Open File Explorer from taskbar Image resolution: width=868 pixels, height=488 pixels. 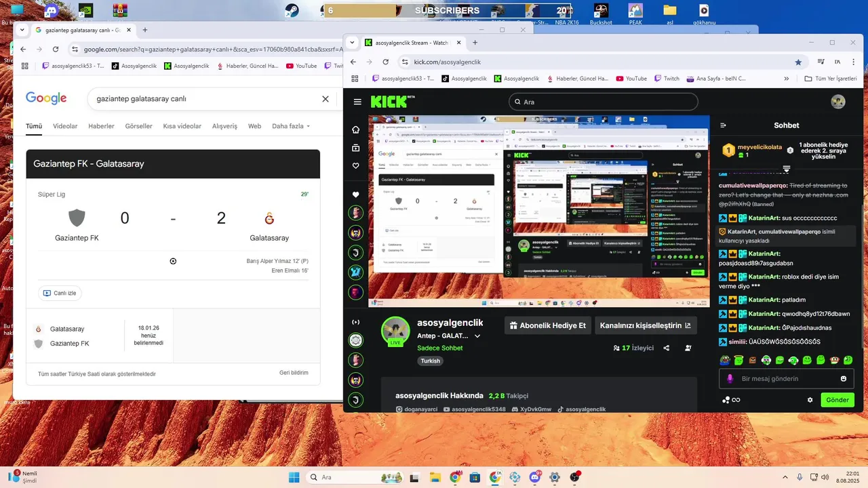click(435, 477)
